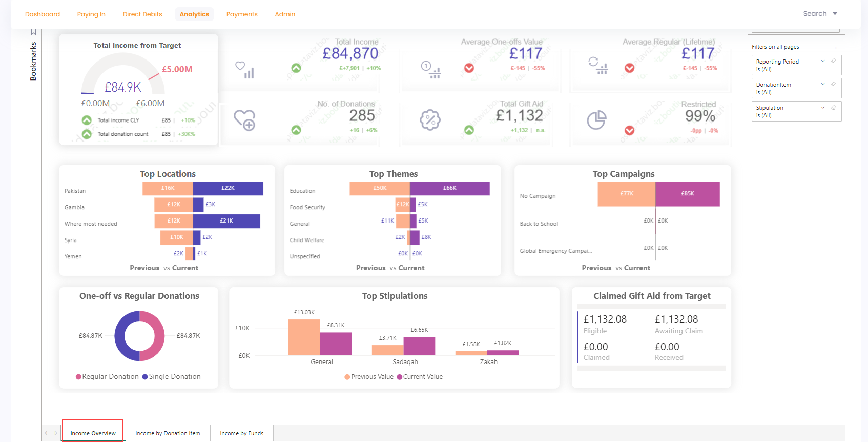The height and width of the screenshot is (442, 868).
Task: Open the Bookmarks ribbon icon
Action: [33, 32]
